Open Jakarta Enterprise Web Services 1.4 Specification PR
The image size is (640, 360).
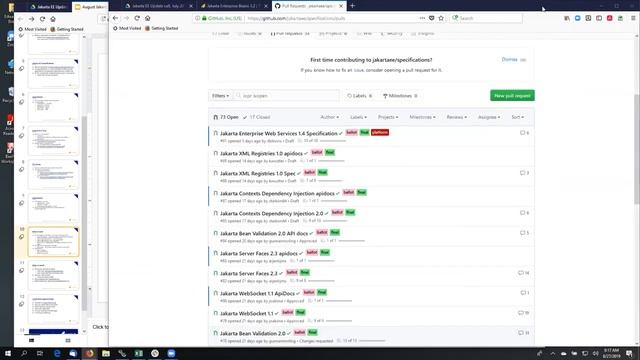coord(279,133)
